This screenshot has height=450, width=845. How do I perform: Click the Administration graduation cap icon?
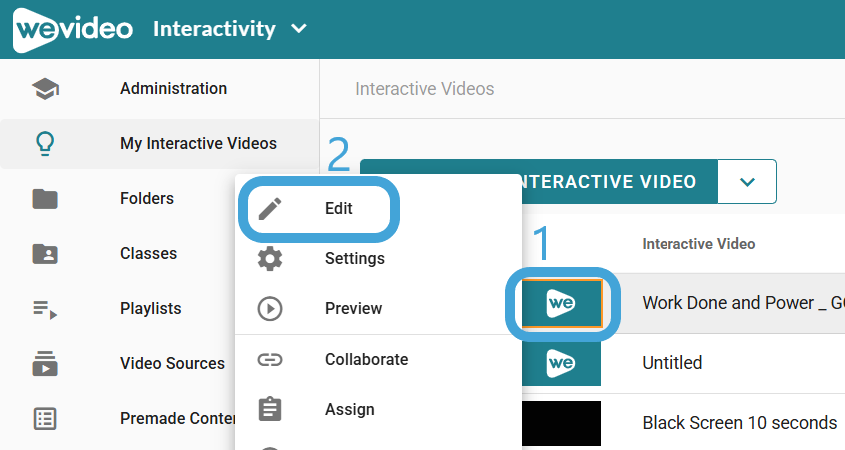45,89
